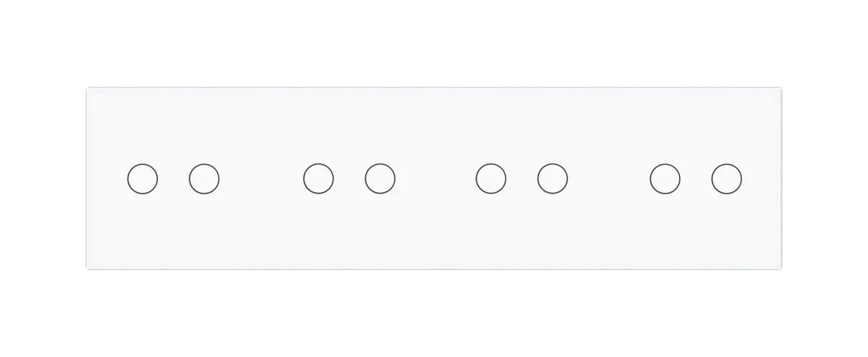This screenshot has height=357, width=868.
Task: Tap the leftmost circular touch button
Action: pos(142,178)
